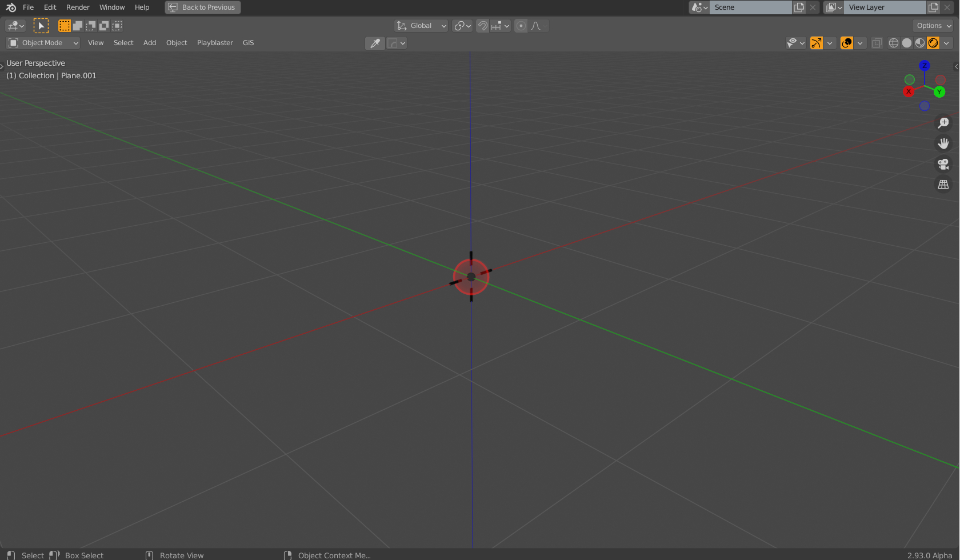Select the Tweak select tool arrow icon
The width and height of the screenshot is (960, 560).
pos(41,26)
